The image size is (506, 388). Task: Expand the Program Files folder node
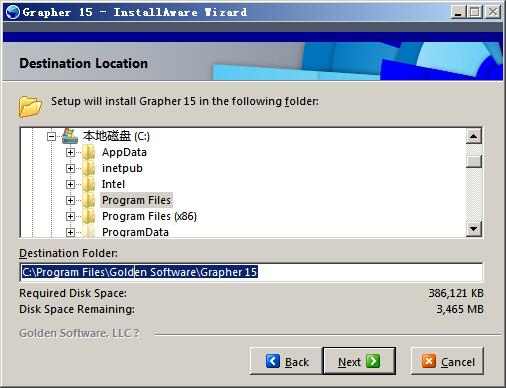(x=70, y=200)
